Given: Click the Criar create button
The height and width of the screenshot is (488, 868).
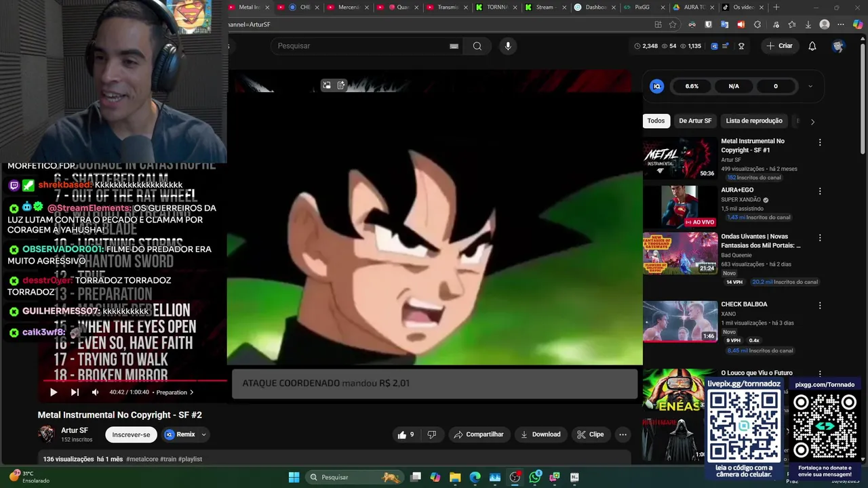Looking at the screenshot, I should [x=779, y=46].
